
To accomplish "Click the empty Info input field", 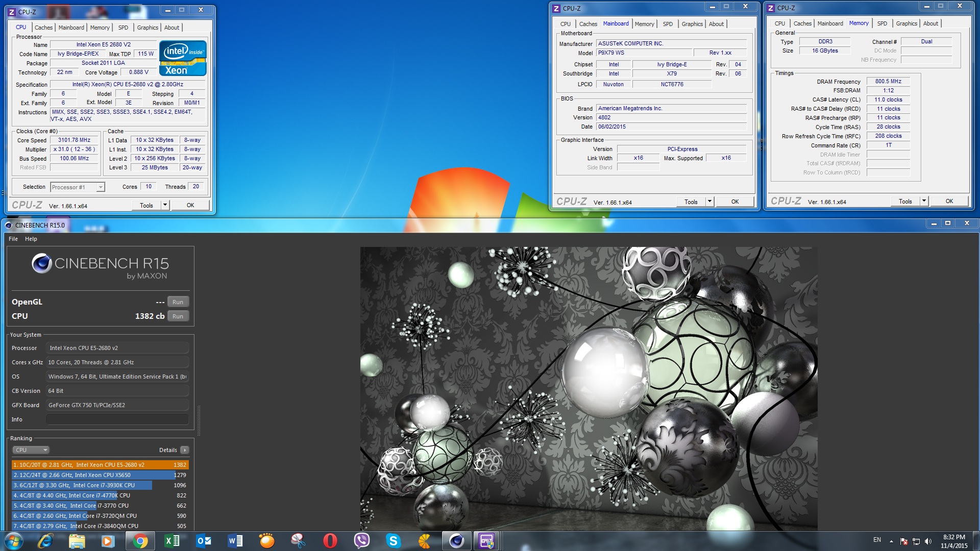I will pos(117,419).
